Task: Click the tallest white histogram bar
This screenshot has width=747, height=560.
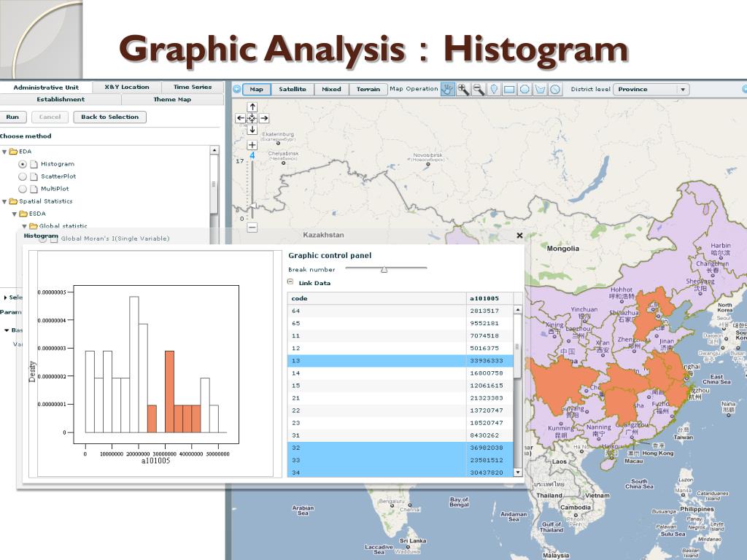Action: pos(134,365)
